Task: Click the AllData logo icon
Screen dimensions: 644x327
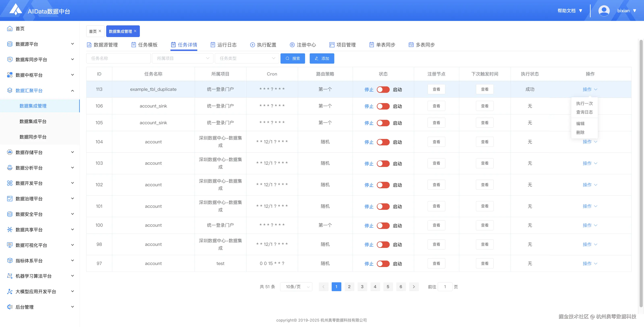Action: [x=16, y=9]
